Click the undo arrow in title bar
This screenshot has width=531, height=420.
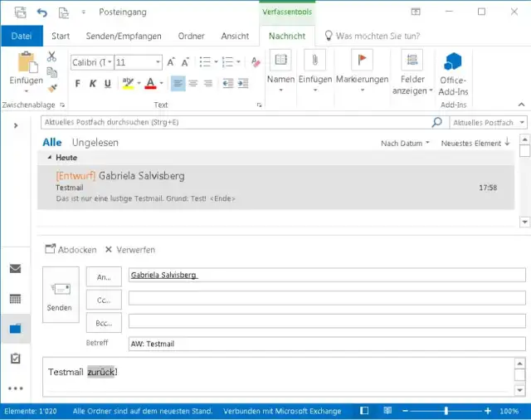click(x=42, y=12)
